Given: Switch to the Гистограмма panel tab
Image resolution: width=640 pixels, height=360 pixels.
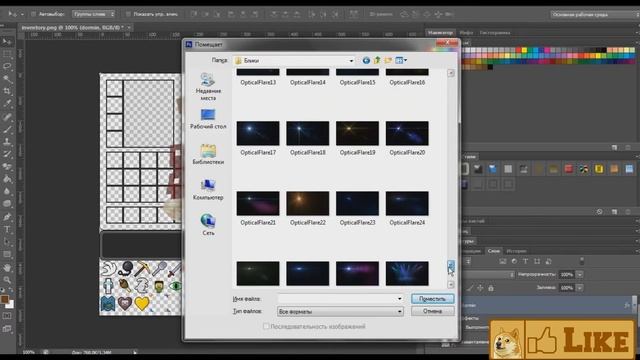Looking at the screenshot, I should [x=495, y=33].
